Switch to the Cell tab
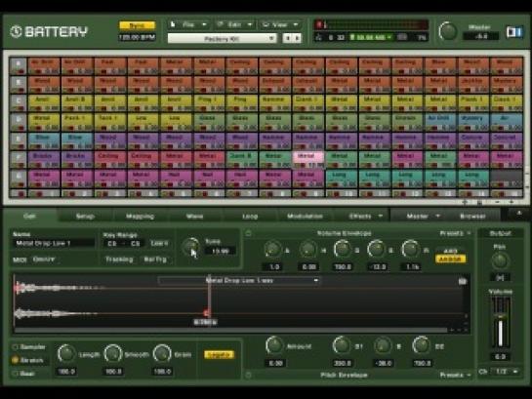Screen dimensions: 532x399 30,216
